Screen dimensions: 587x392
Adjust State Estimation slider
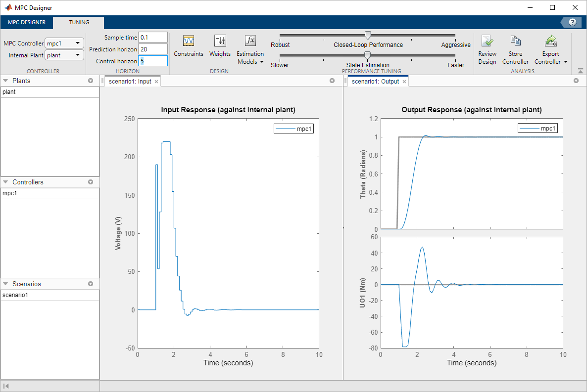[368, 56]
